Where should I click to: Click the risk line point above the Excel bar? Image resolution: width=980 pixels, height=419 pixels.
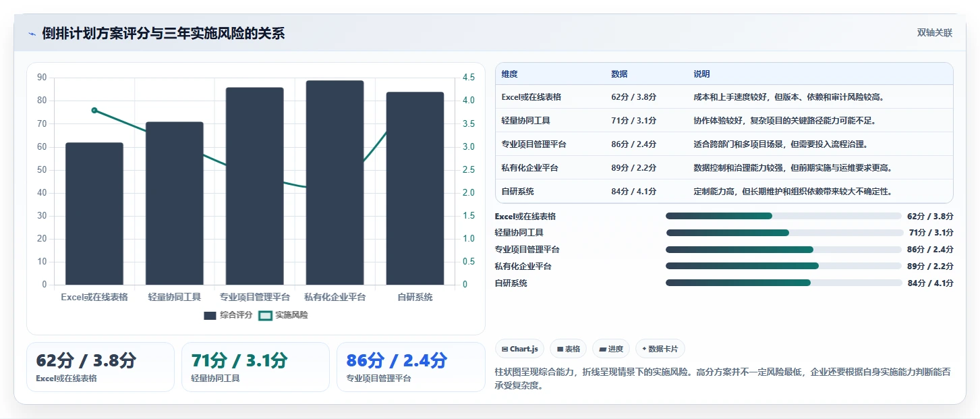tap(94, 110)
